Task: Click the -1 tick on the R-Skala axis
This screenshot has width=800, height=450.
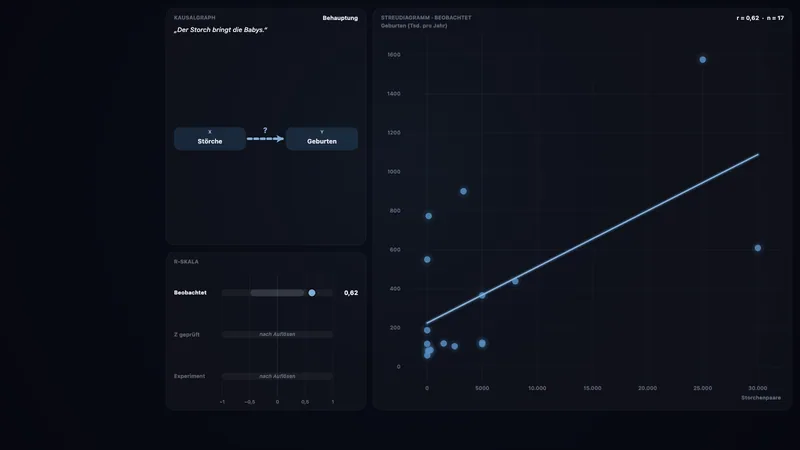Action: (222, 402)
